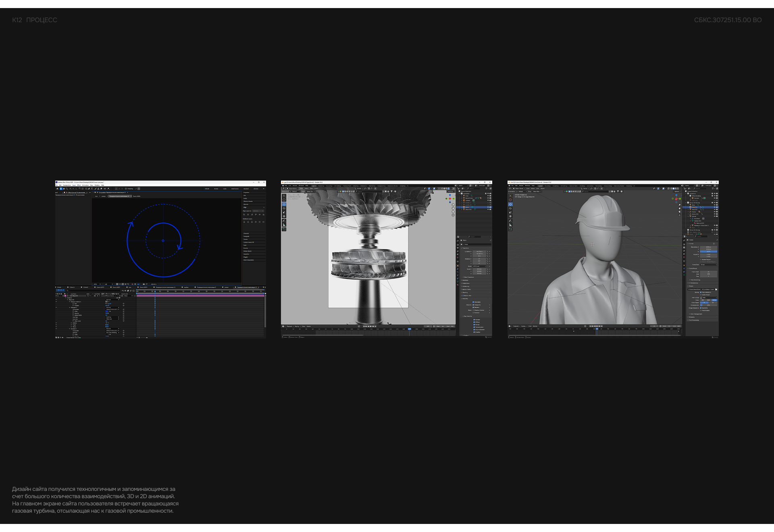The image size is (774, 532).
Task: Uncheck Selectable checkbox in the turbine Visibility panel
Action: [x=473, y=302]
